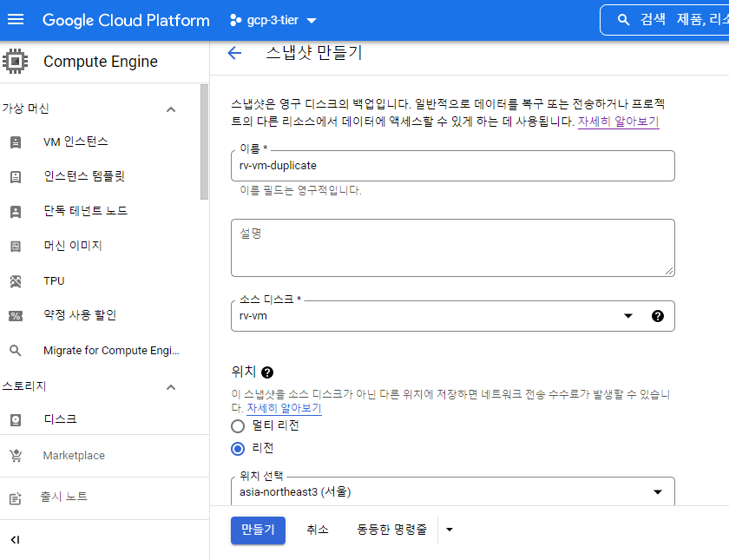The width and height of the screenshot is (729, 560).
Task: Click the 단독 테넌트 노드 icon
Action: coord(16,212)
